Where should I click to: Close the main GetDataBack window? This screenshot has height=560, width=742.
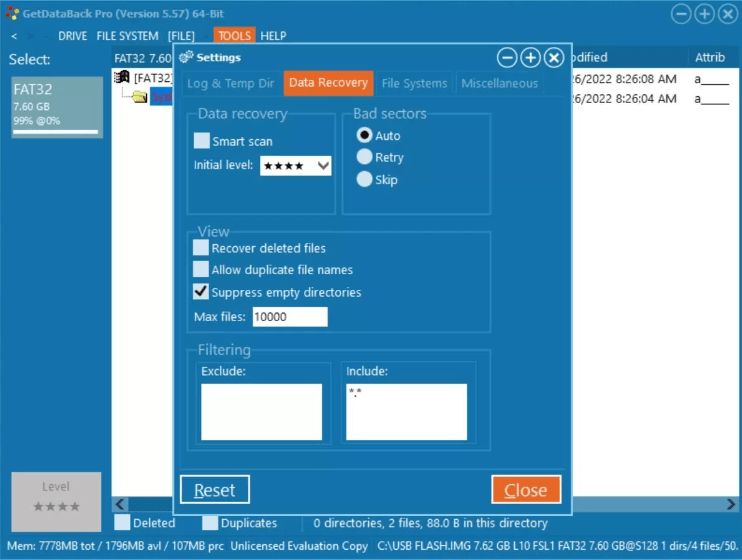pos(728,14)
